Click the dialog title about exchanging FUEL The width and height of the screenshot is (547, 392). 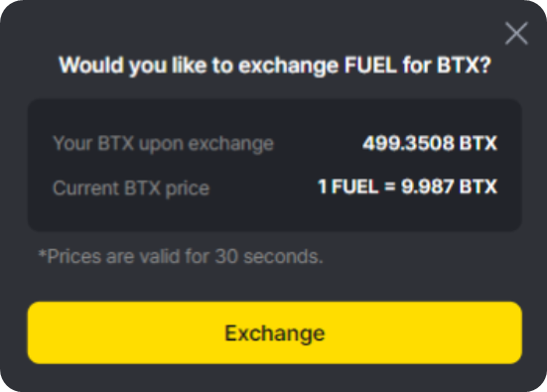275,65
